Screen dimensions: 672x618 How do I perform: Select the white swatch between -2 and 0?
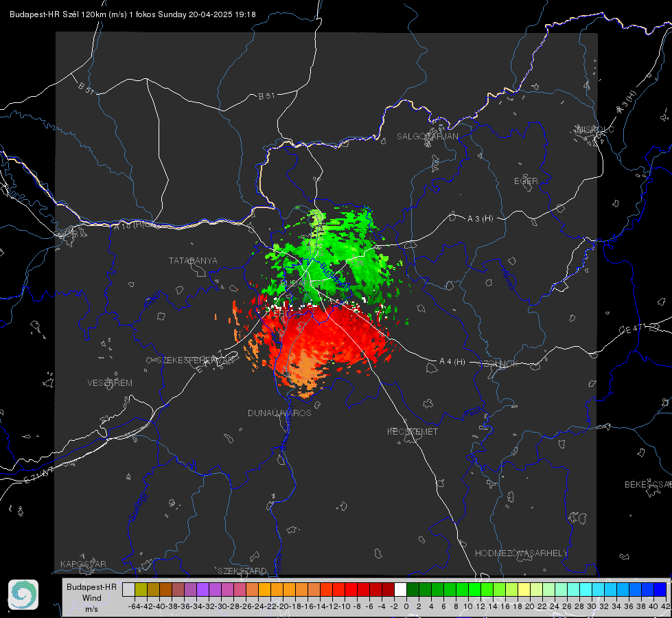coord(400,590)
